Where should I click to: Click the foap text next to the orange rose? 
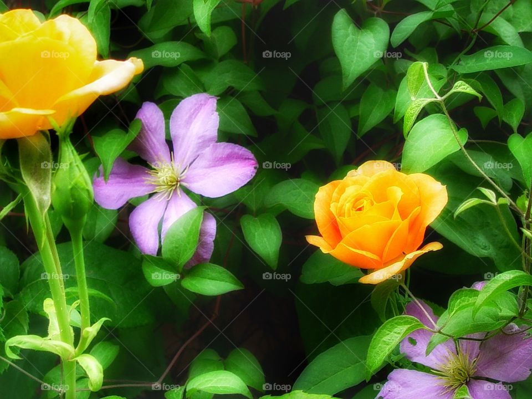pyautogui.click(x=395, y=165)
